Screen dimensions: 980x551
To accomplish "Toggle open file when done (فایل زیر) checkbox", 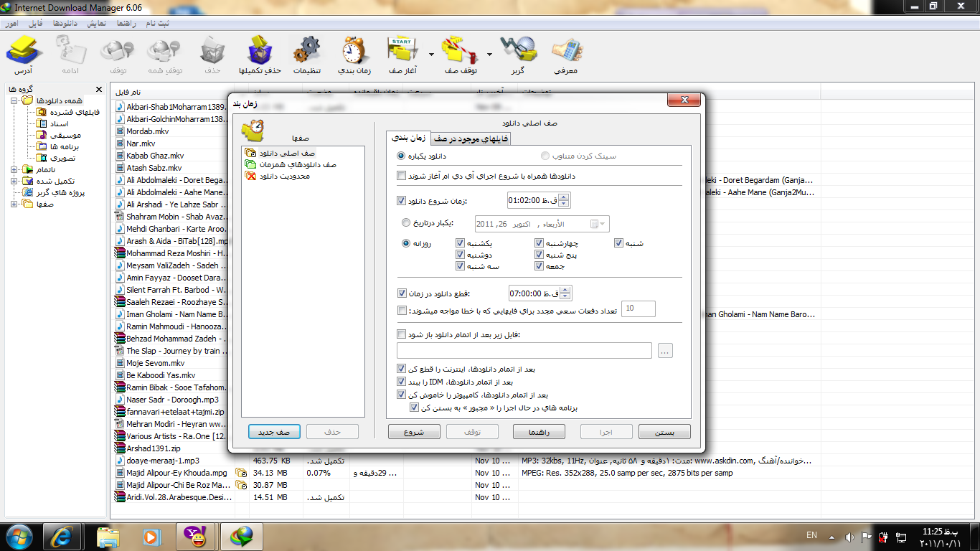I will [x=401, y=334].
